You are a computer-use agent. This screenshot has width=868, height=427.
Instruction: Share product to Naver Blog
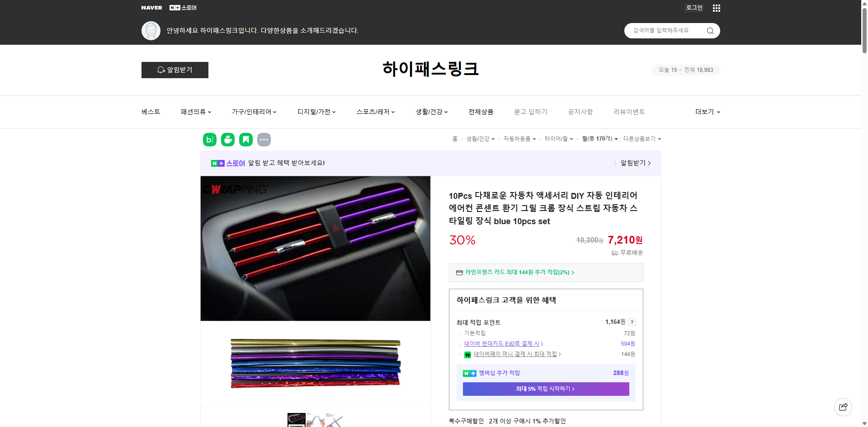click(209, 140)
